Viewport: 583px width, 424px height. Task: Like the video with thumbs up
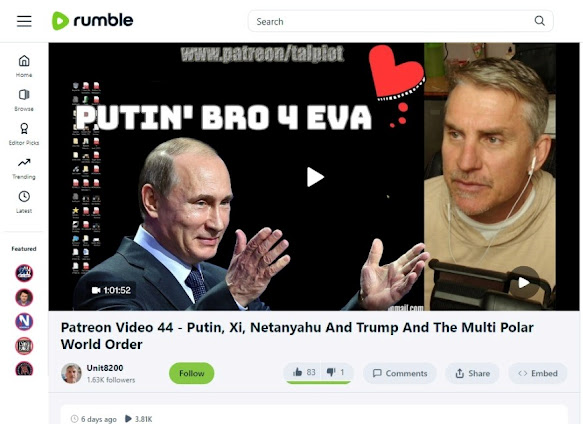click(x=304, y=372)
